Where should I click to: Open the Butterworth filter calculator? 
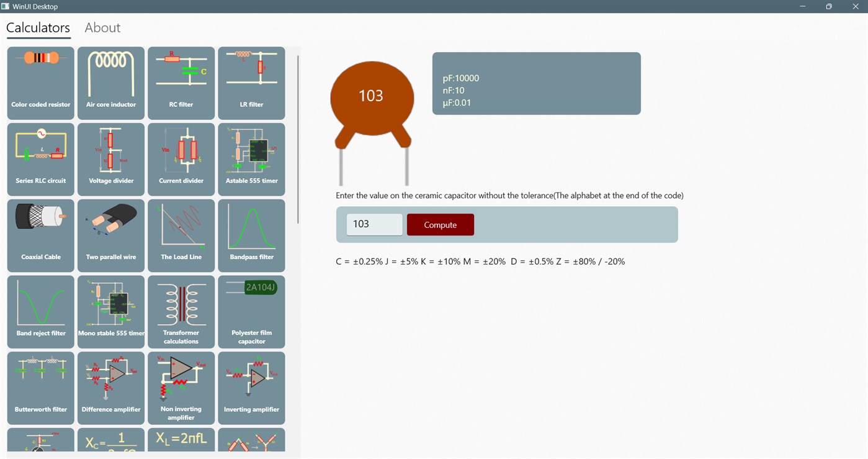coord(40,388)
